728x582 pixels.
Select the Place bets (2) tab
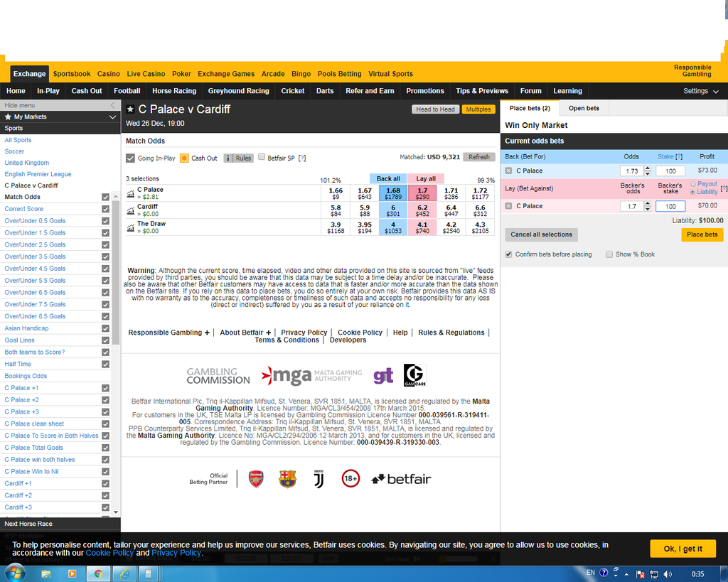[530, 108]
